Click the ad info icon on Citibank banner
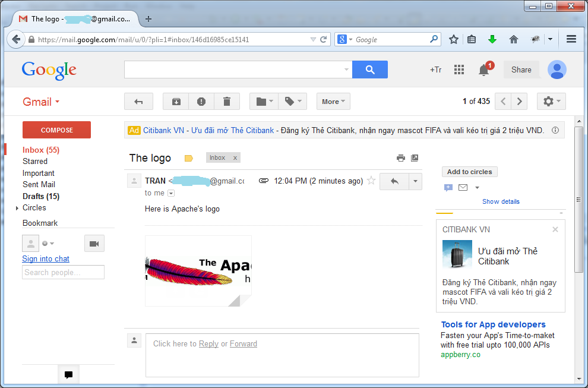This screenshot has height=388, width=588. 555,130
